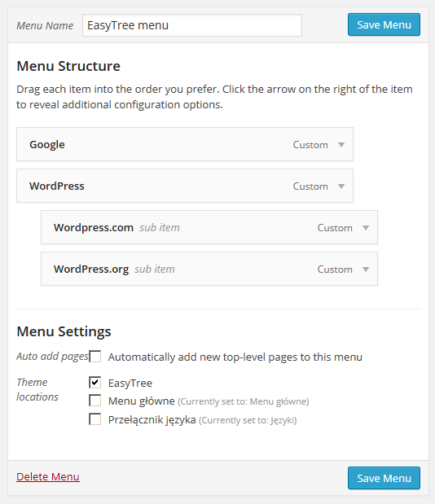This screenshot has width=435, height=504.
Task: Select the WordPress menu item bar
Action: point(185,186)
